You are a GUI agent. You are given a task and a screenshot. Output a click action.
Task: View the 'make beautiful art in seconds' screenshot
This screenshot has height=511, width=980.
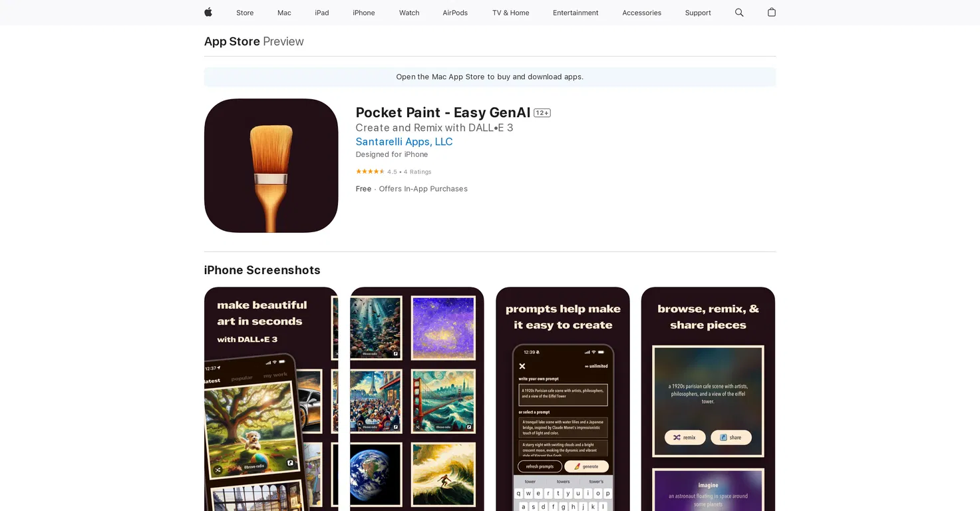(x=271, y=399)
